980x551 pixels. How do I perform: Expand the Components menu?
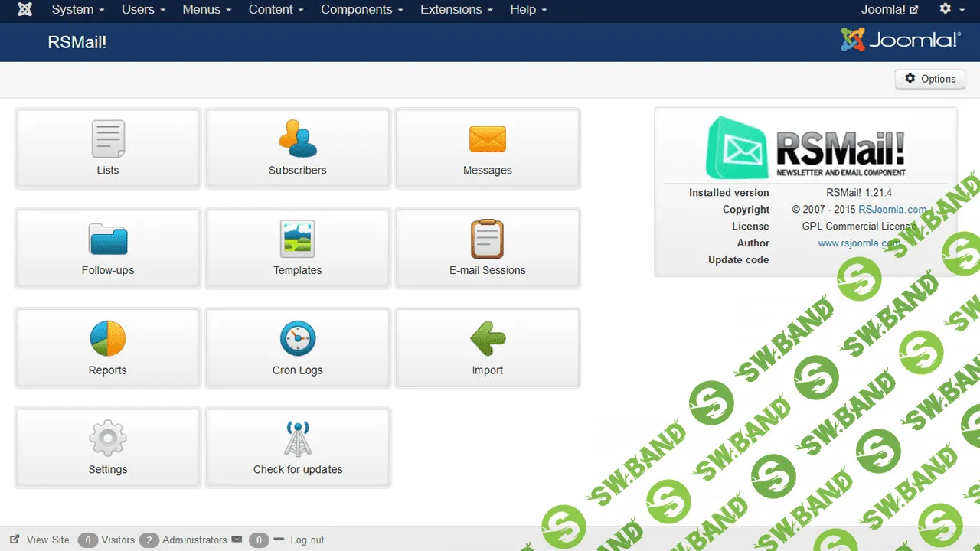(x=356, y=10)
